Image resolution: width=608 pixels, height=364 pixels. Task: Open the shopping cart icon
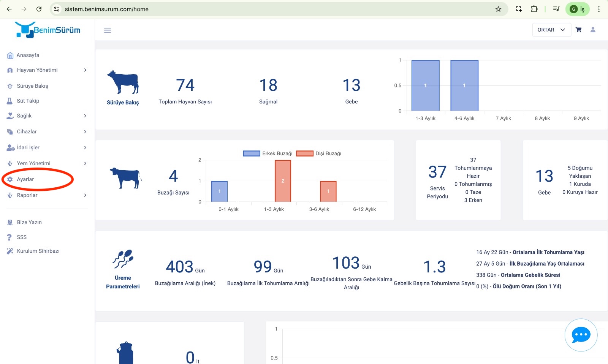point(578,30)
